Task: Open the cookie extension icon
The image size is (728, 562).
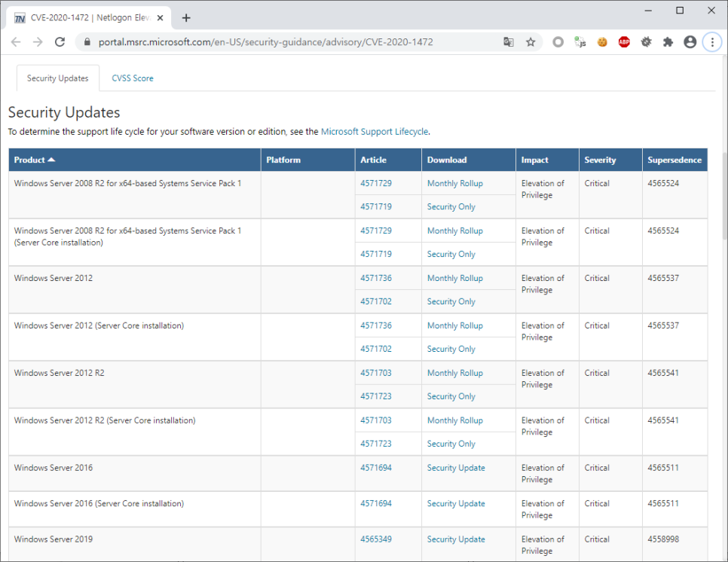Action: (602, 42)
